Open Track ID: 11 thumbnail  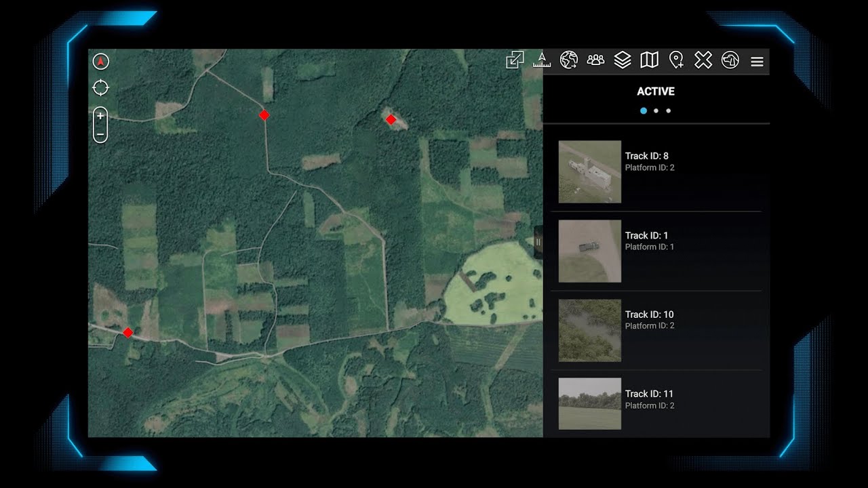click(590, 404)
